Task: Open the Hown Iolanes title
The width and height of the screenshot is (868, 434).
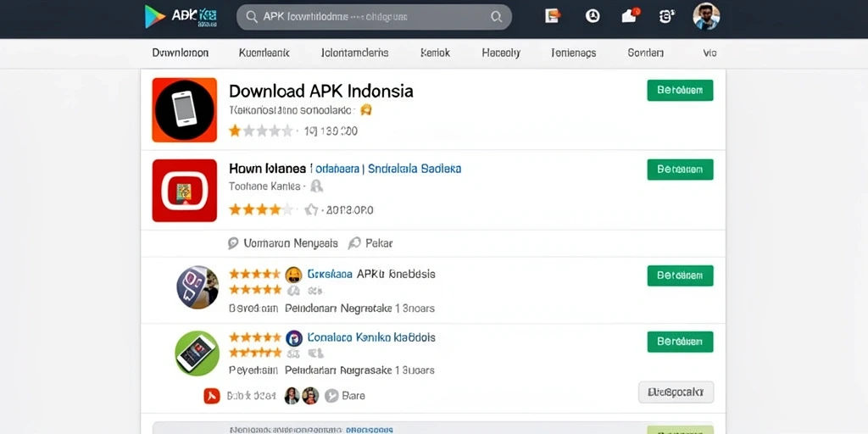Action: 267,169
